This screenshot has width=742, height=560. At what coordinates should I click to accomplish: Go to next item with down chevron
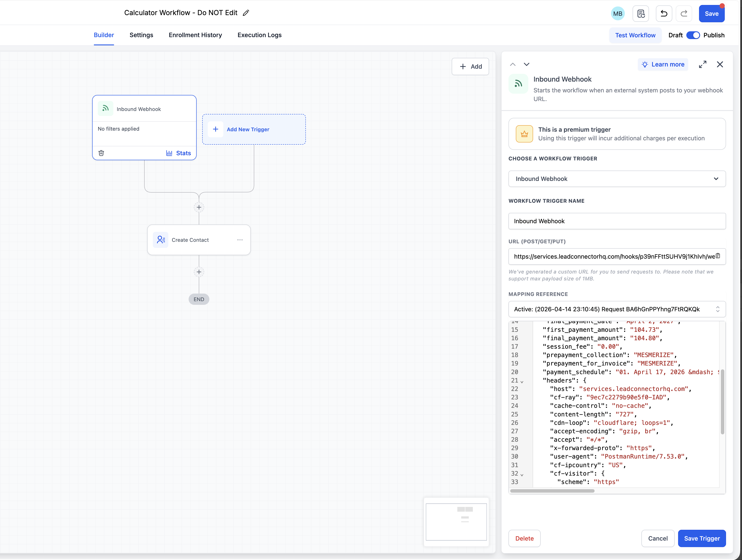(526, 64)
